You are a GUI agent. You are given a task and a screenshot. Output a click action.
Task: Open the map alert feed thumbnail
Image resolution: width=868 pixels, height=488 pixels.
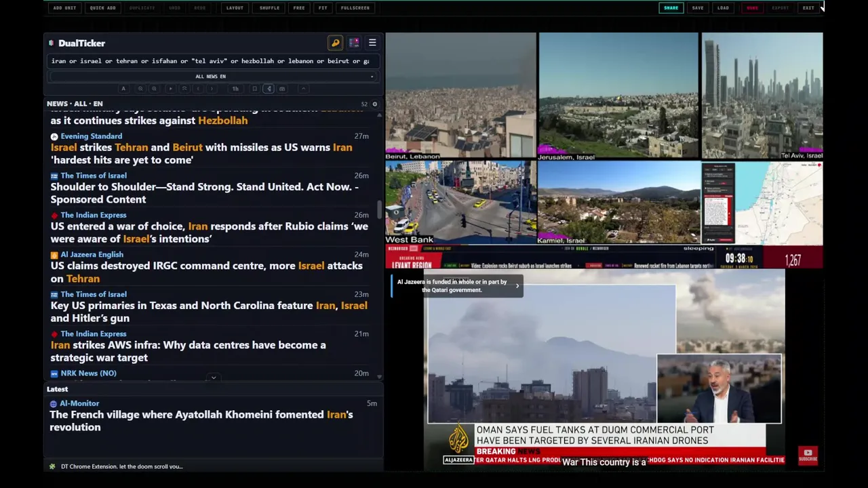point(762,202)
